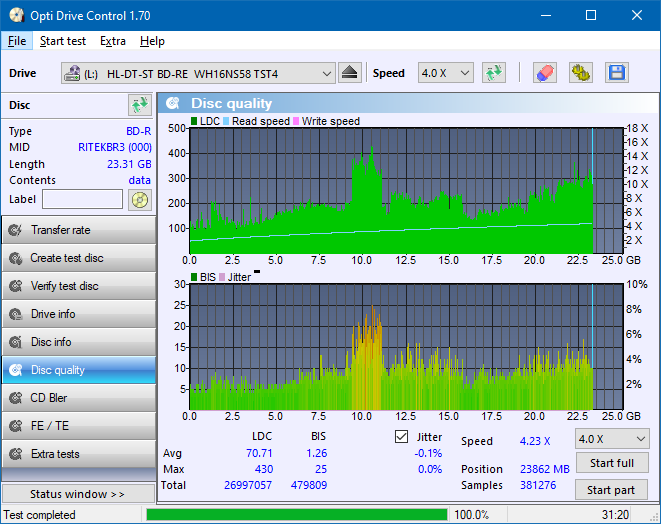This screenshot has height=524, width=661.
Task: Click the refresh speed icon in the toolbar
Action: tap(494, 73)
